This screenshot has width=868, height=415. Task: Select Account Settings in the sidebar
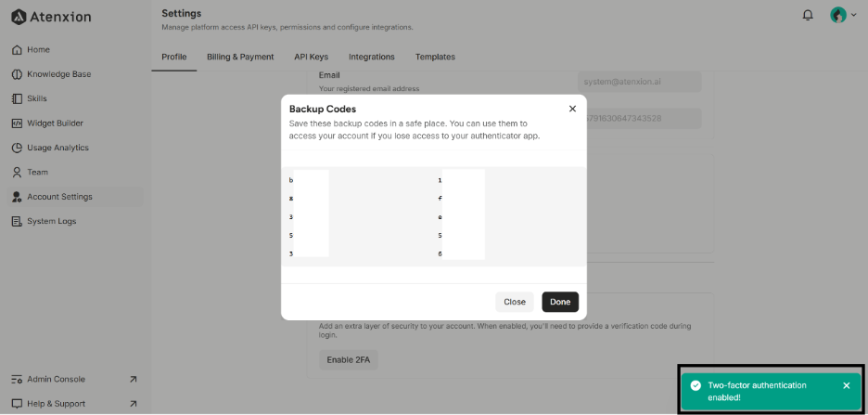point(75,197)
